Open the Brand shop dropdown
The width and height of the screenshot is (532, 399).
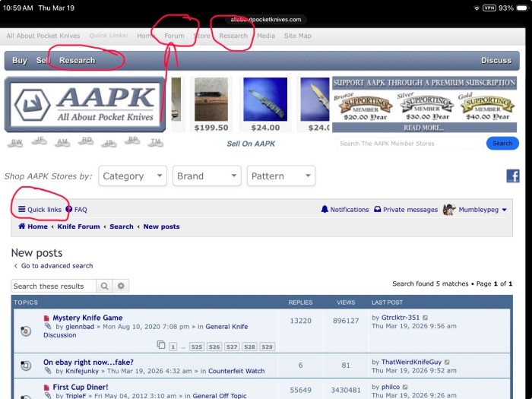click(207, 176)
